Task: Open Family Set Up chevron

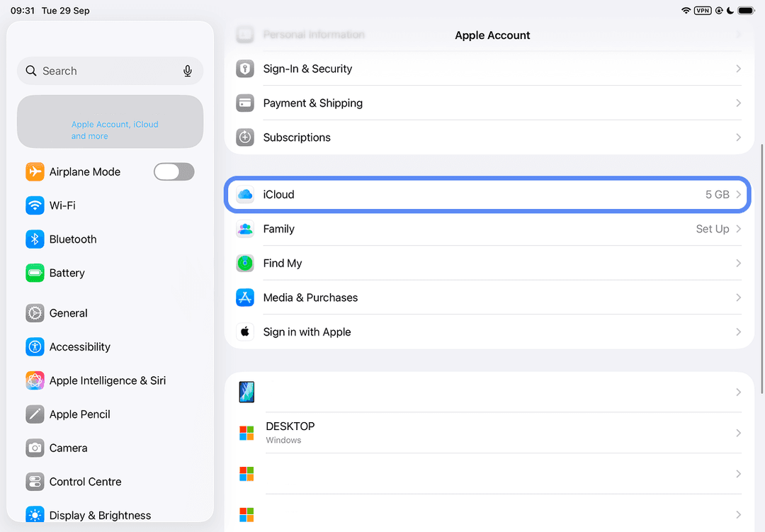Action: (x=739, y=229)
